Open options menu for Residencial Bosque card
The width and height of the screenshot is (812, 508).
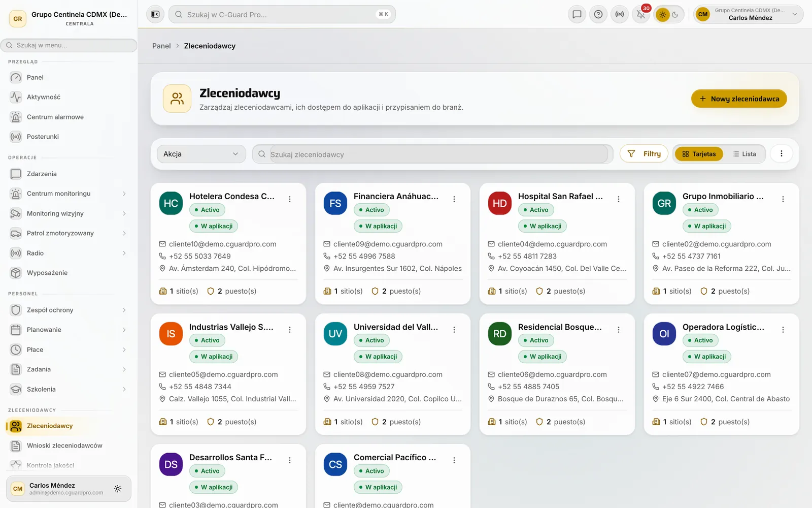[619, 330]
